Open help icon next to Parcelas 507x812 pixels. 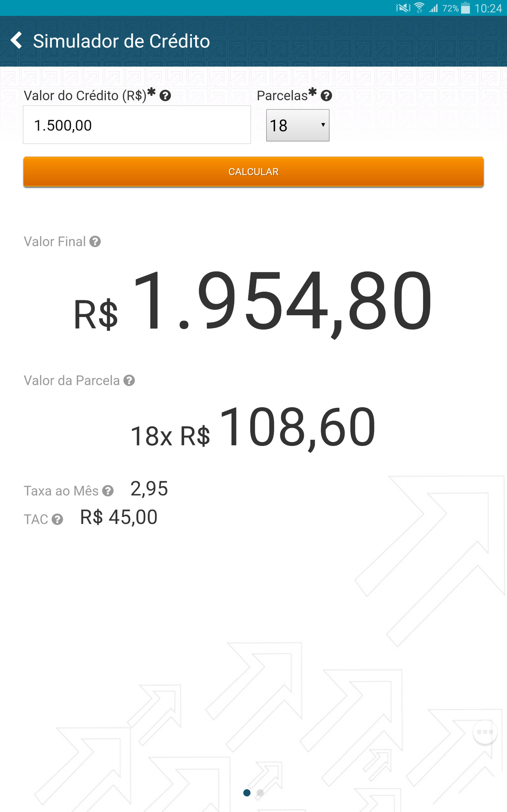point(326,96)
